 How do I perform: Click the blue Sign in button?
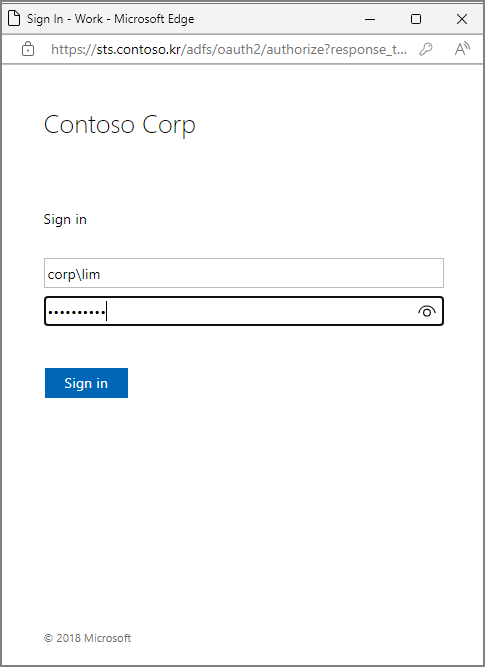[86, 383]
